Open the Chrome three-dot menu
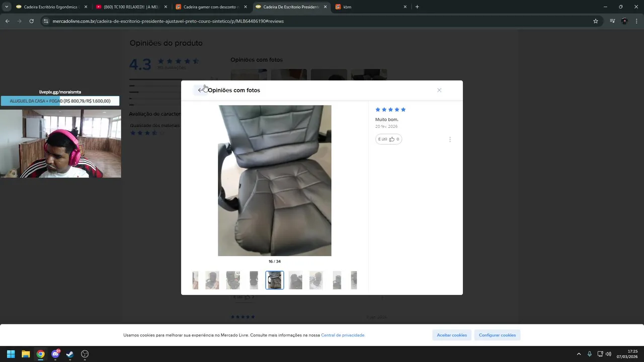This screenshot has width=644, height=362. [637, 21]
